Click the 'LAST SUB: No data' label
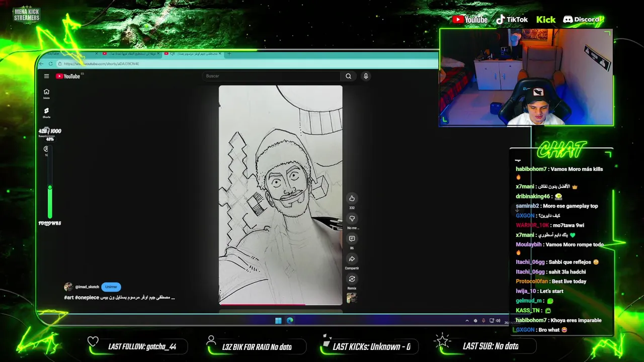This screenshot has height=362, width=644. (491, 346)
